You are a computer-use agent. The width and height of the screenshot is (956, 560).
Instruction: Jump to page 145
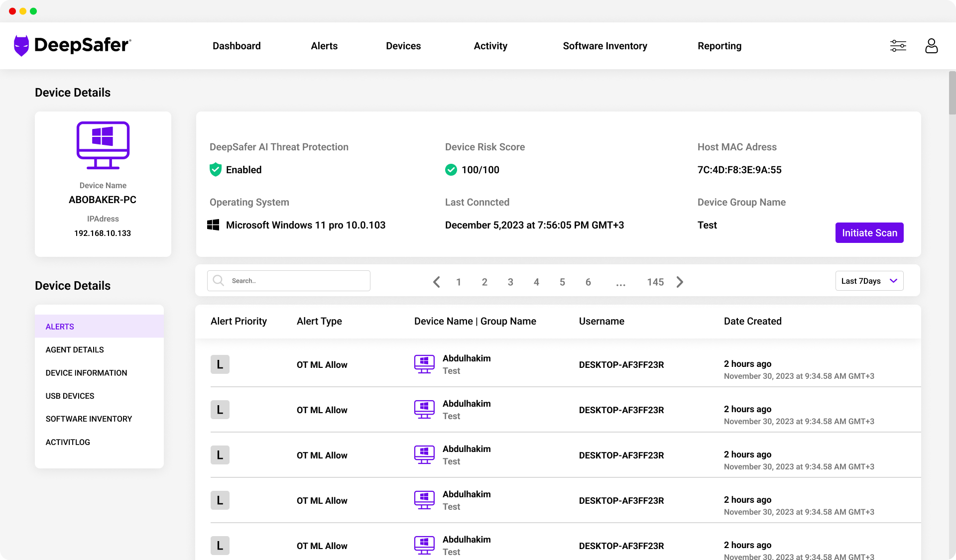pos(655,282)
